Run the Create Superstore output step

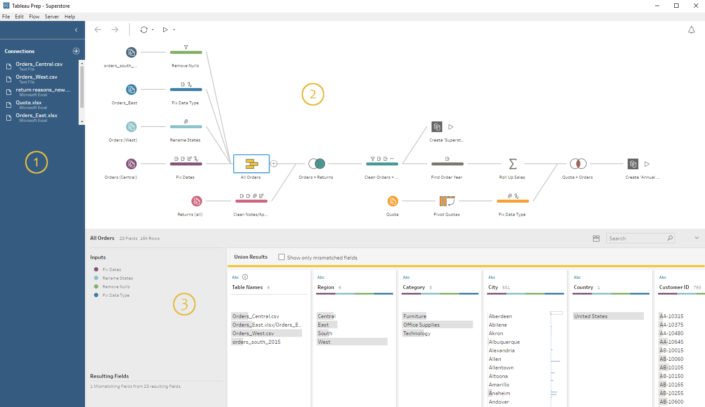(451, 127)
